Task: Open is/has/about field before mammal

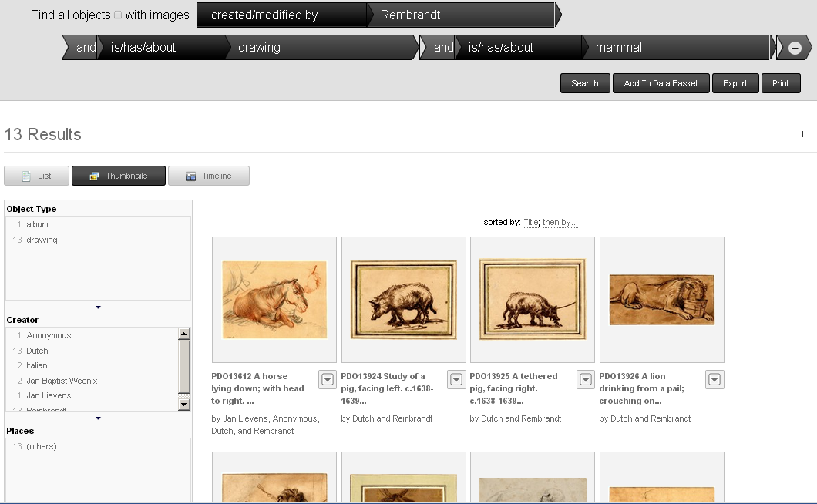Action: [x=519, y=48]
